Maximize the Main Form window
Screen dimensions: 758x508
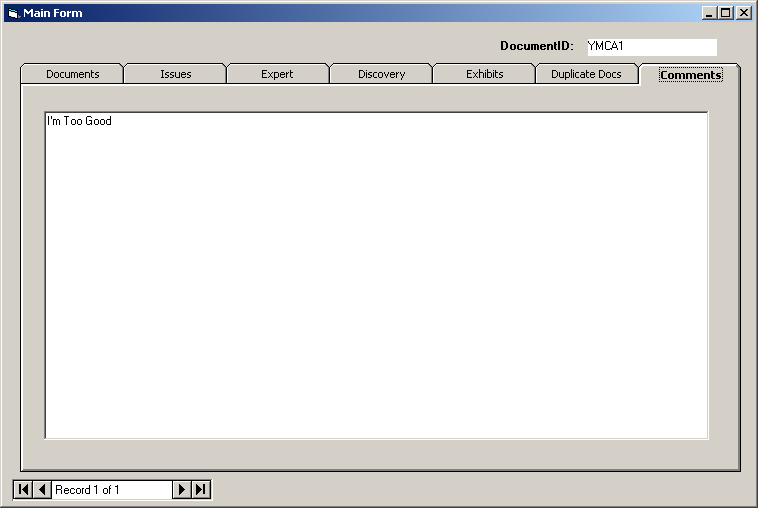click(x=726, y=13)
